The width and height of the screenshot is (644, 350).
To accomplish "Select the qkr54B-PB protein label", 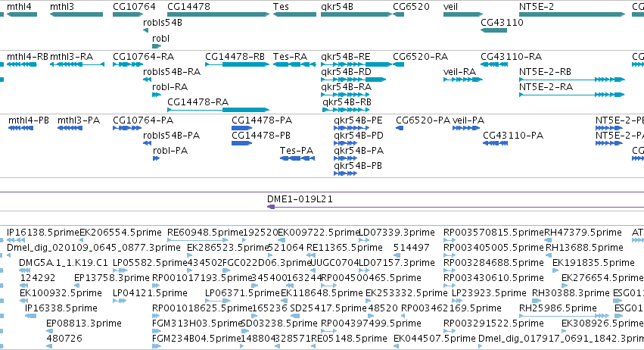I will coord(358,166).
